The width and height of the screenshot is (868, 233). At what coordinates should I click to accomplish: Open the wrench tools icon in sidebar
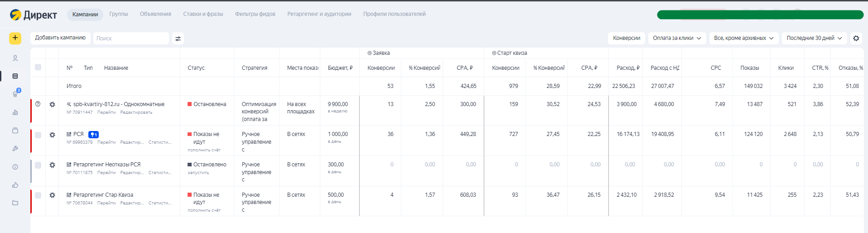[x=15, y=149]
